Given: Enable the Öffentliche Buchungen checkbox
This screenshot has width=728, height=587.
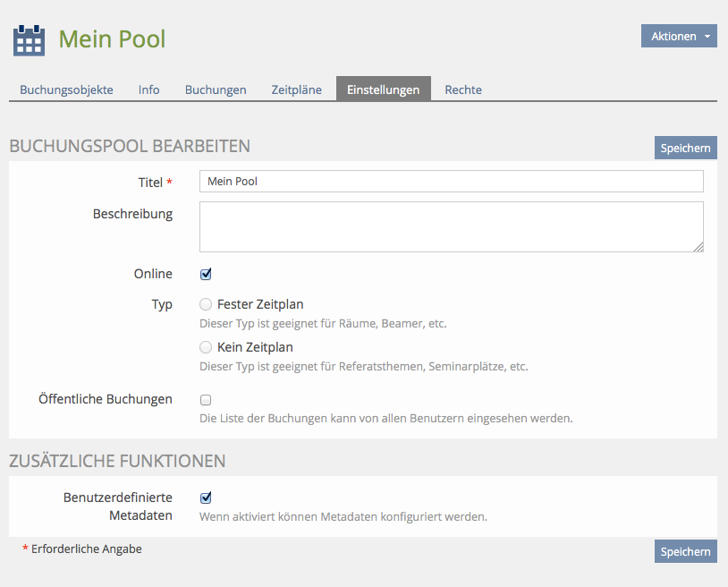Looking at the screenshot, I should (206, 400).
